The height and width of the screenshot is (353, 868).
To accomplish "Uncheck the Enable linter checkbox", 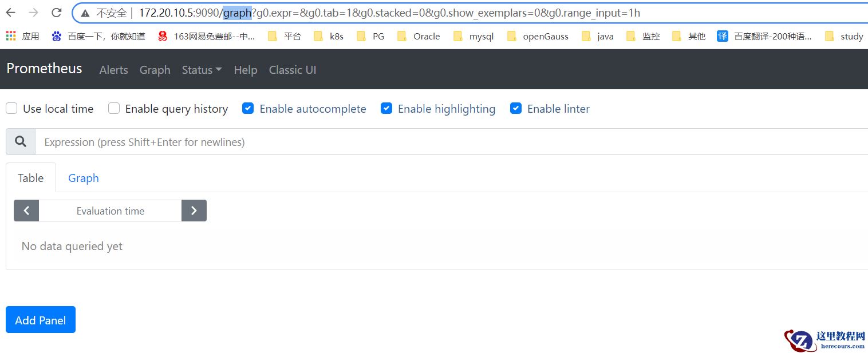I will (x=516, y=109).
